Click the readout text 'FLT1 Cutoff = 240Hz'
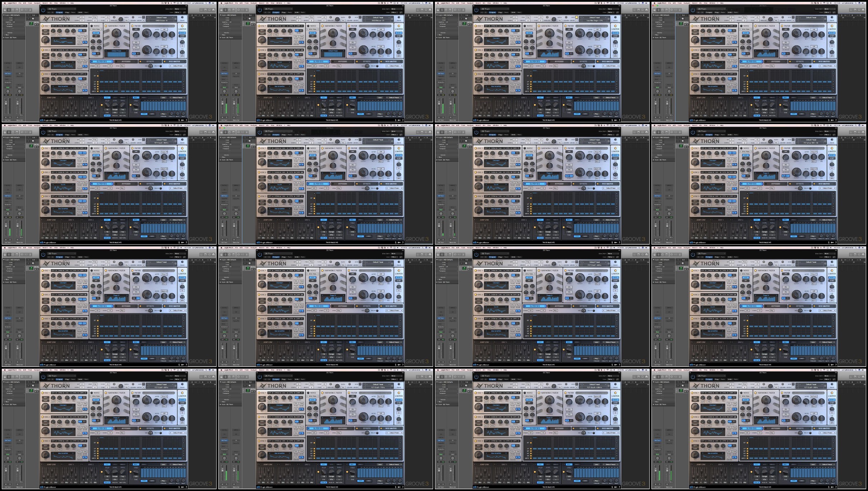Screen dimensions: 868x491 click(811, 387)
